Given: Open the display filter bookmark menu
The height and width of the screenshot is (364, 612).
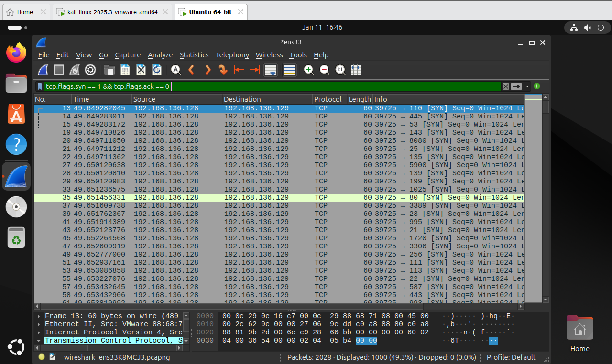Looking at the screenshot, I should [40, 86].
